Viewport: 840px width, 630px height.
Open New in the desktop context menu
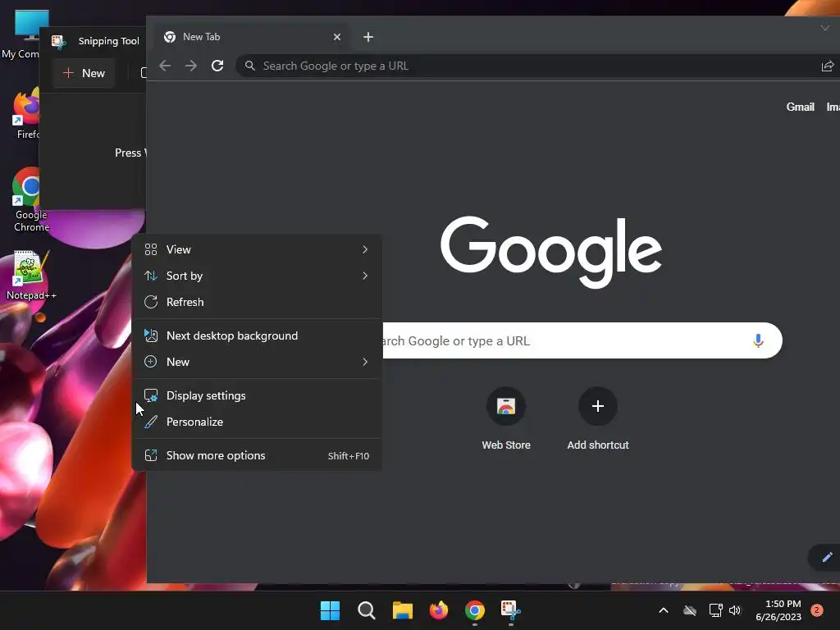pos(257,362)
